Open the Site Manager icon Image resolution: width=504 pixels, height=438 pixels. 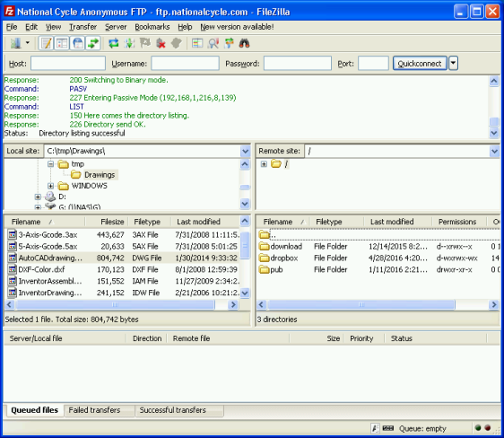(15, 43)
